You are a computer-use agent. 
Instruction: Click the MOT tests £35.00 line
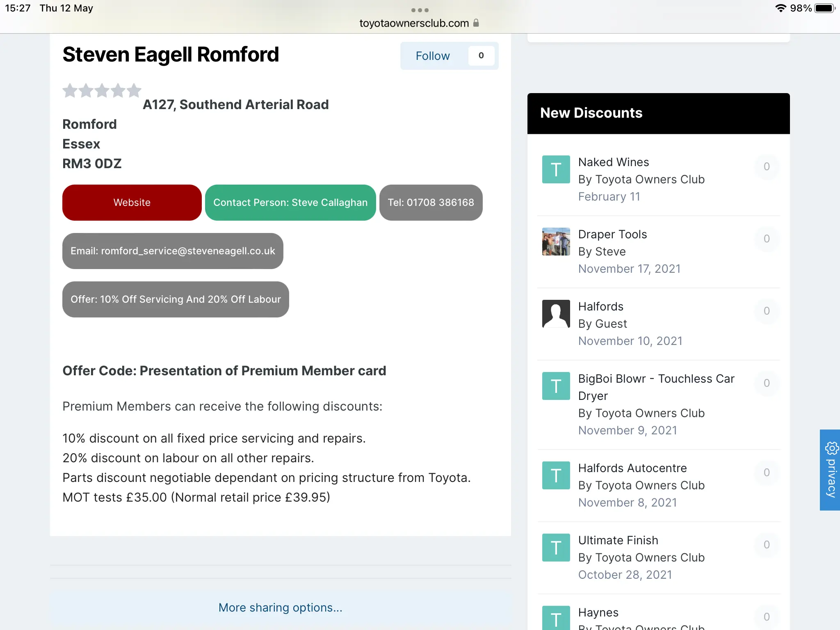[196, 497]
